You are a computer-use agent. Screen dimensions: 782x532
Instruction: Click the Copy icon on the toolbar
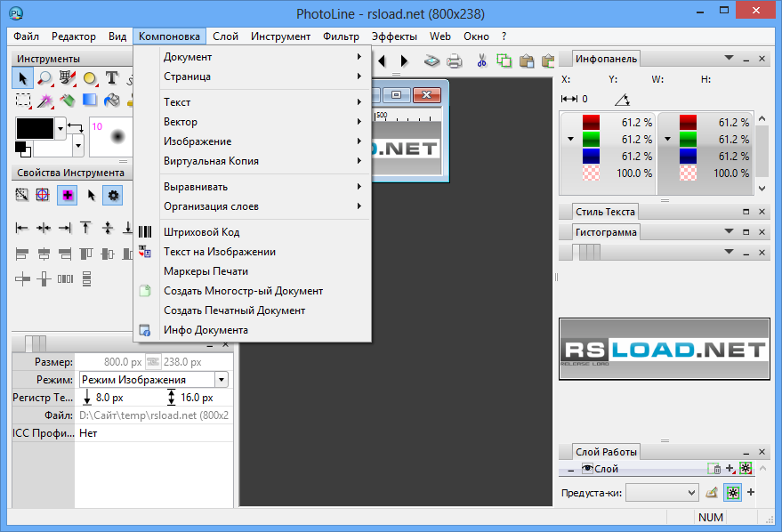504,60
